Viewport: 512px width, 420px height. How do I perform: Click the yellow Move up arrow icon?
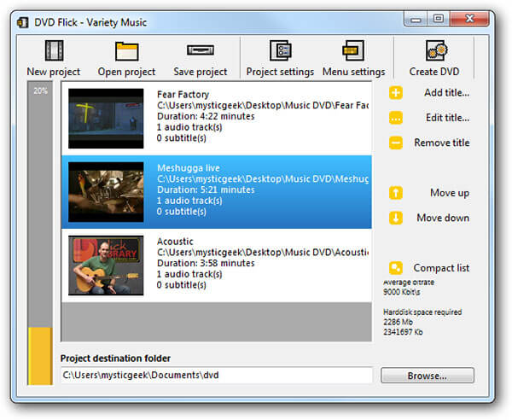[x=396, y=193]
